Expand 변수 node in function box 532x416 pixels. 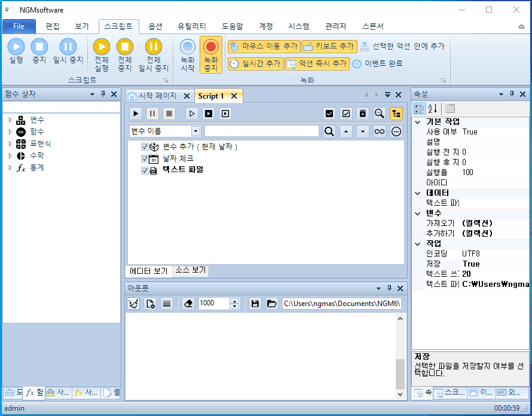[x=10, y=120]
